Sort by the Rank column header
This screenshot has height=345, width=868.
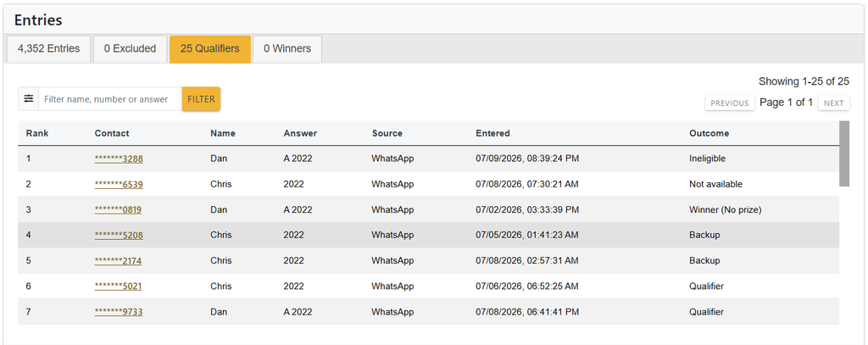click(37, 133)
